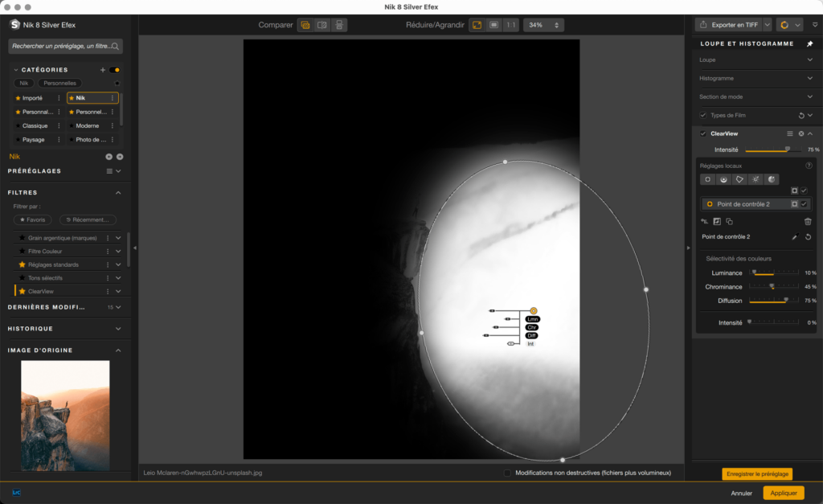Toggle favorite star for Tons sélectifs
823x504 pixels.
click(22, 278)
